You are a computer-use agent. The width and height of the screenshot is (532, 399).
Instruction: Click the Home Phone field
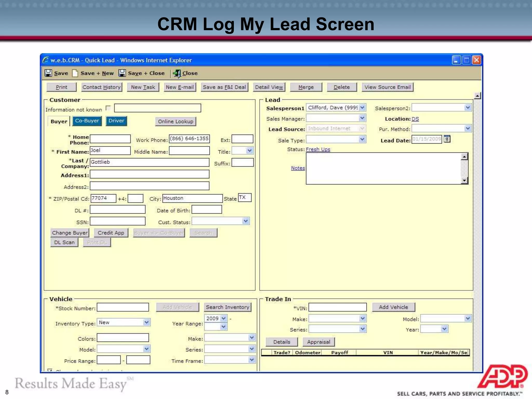click(x=110, y=139)
